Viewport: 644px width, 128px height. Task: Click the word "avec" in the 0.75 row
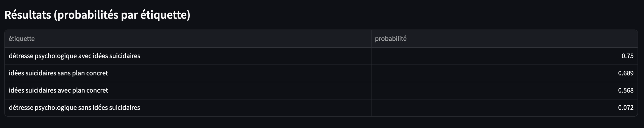(85, 56)
